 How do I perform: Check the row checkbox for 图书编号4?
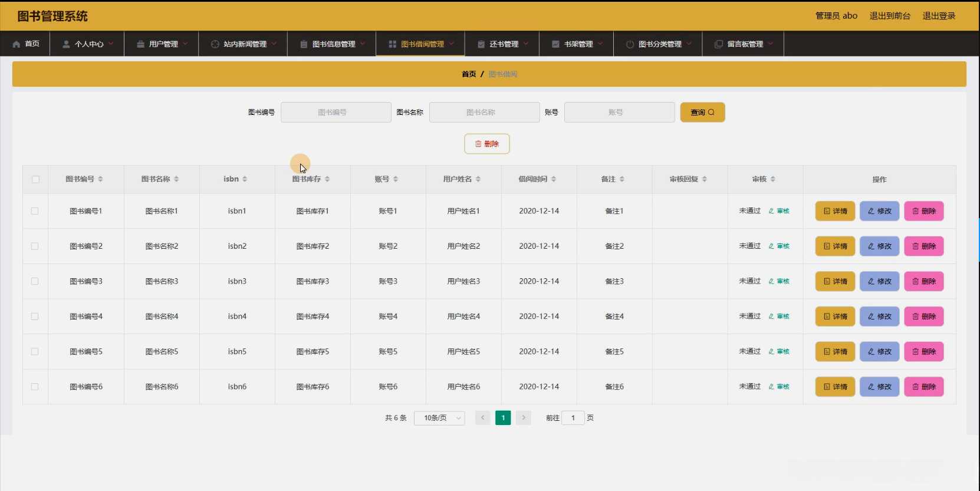35,317
